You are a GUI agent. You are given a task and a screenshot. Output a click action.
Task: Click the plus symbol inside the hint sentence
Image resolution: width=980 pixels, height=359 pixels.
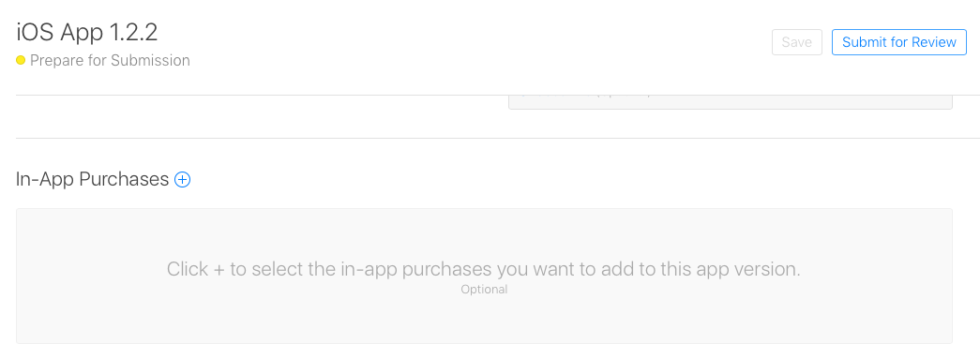click(219, 270)
